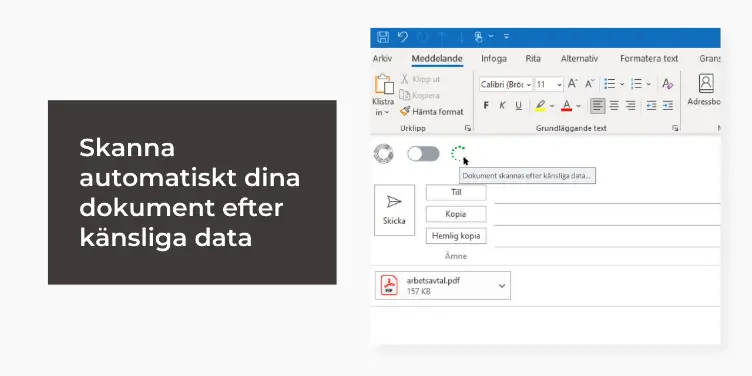The width and height of the screenshot is (752, 376).
Task: Open the Grundläggande text dialog launcher
Action: tap(675, 128)
